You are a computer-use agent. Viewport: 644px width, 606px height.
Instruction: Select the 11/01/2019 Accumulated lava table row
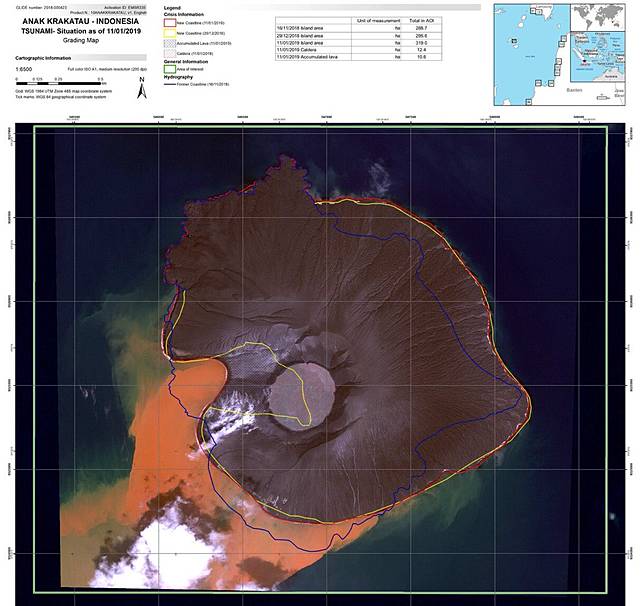point(359,57)
